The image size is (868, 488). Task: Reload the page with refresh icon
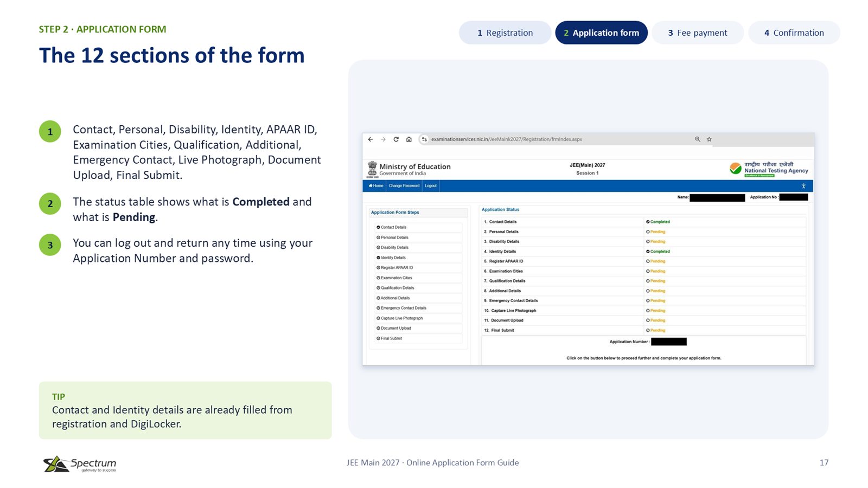pyautogui.click(x=396, y=139)
